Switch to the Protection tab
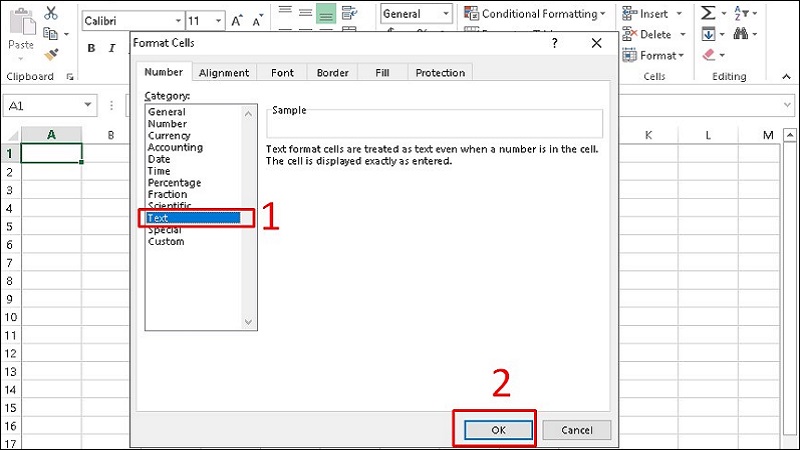The width and height of the screenshot is (800, 450). 440,73
